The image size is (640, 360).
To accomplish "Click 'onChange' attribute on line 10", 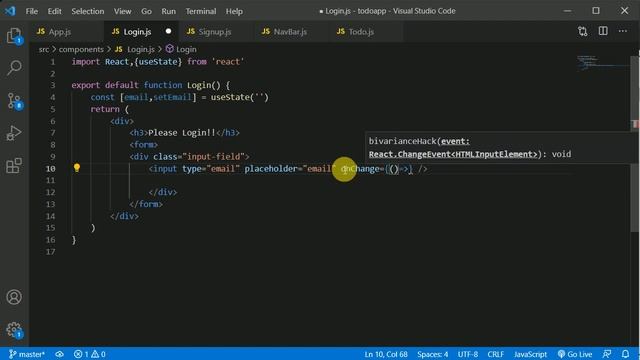I will click(360, 169).
